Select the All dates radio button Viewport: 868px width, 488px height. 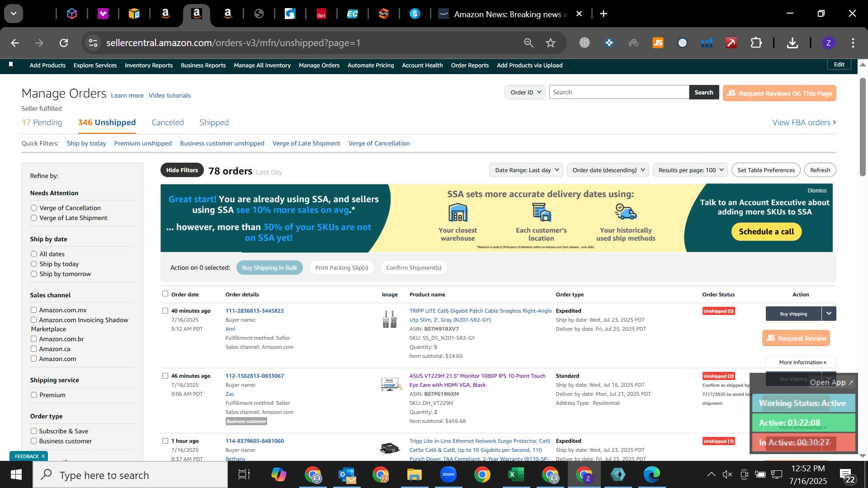click(x=34, y=254)
